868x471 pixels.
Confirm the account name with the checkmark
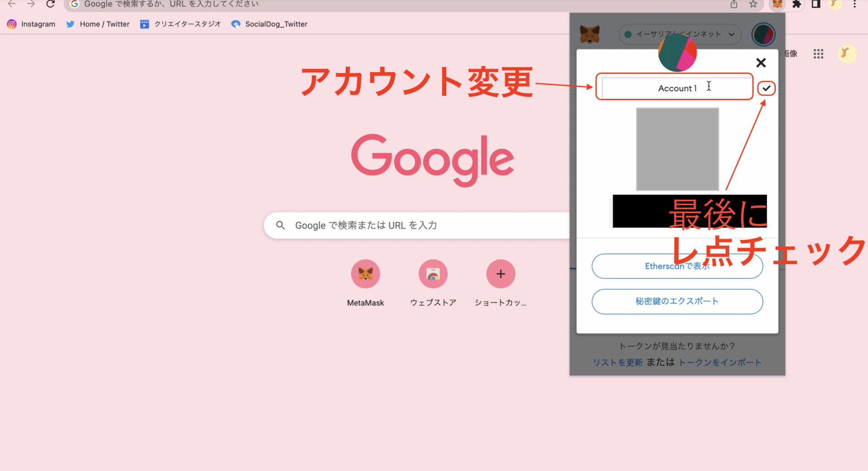[766, 88]
